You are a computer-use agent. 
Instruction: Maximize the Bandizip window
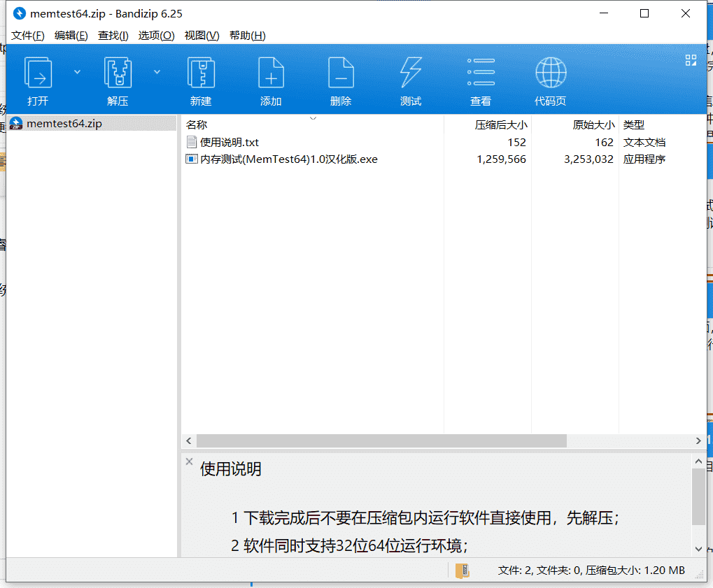click(x=644, y=13)
